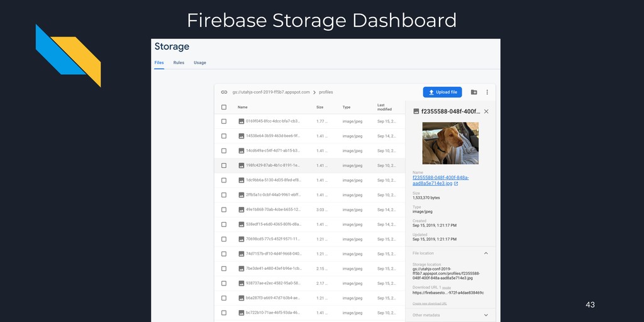Go to the Usage tab
This screenshot has height=322, width=644.
[200, 63]
